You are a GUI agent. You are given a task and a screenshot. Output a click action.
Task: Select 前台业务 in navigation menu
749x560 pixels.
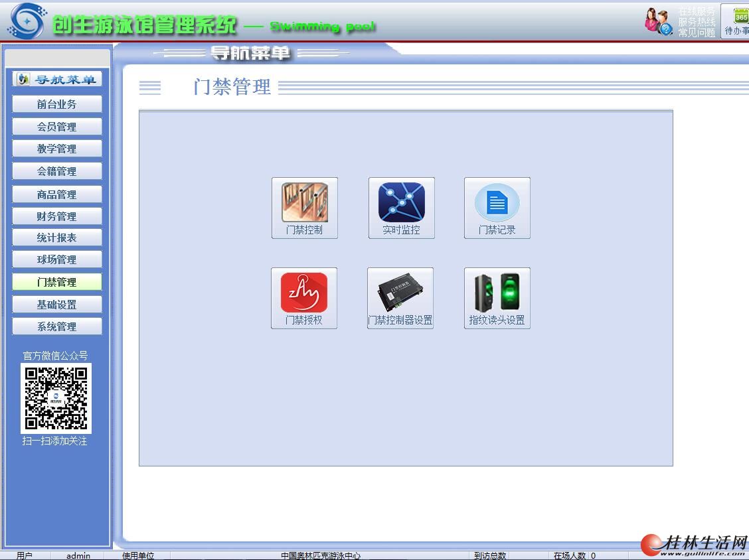tap(57, 104)
